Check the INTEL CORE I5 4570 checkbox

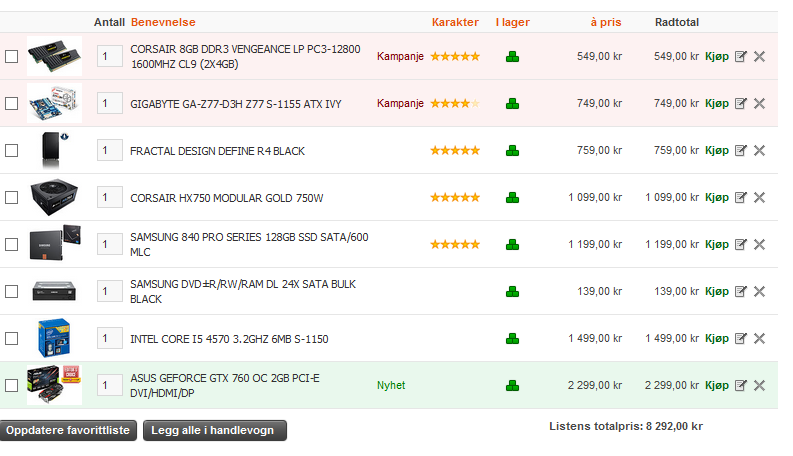coord(12,338)
